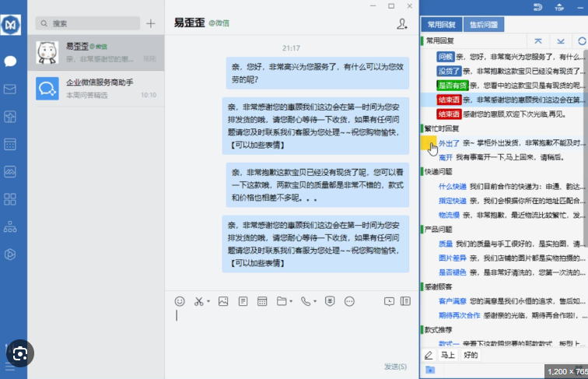Click the plus button next to the search box
The width and height of the screenshot is (588, 379).
point(151,23)
